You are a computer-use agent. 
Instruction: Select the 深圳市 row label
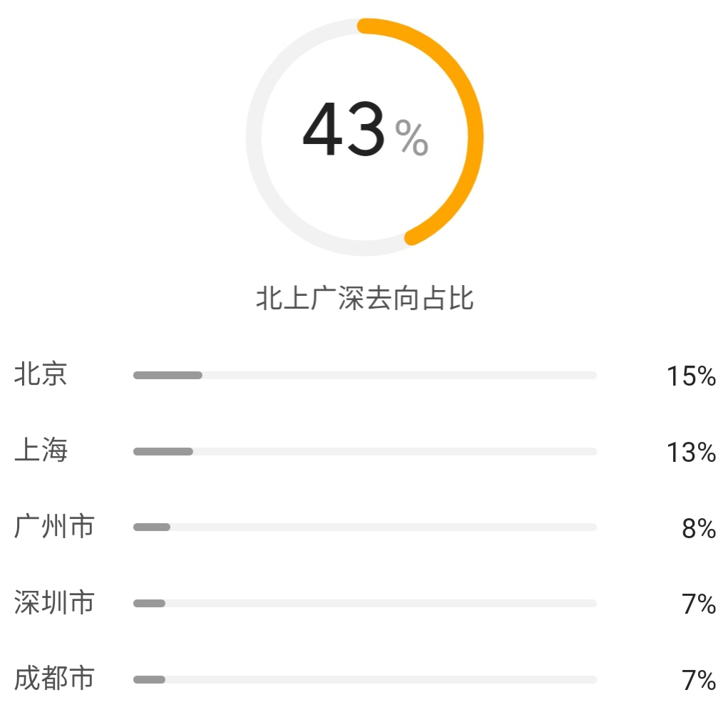click(54, 603)
